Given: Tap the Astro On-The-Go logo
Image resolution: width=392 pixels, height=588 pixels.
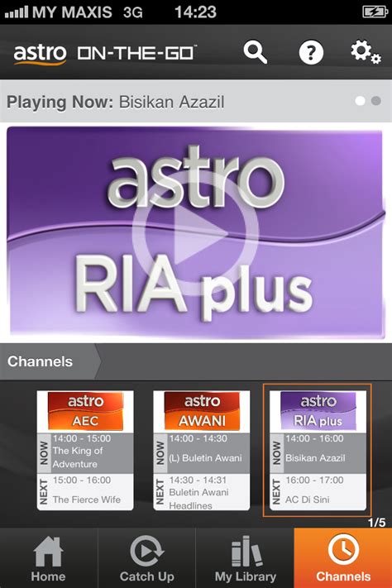Looking at the screenshot, I should point(105,54).
